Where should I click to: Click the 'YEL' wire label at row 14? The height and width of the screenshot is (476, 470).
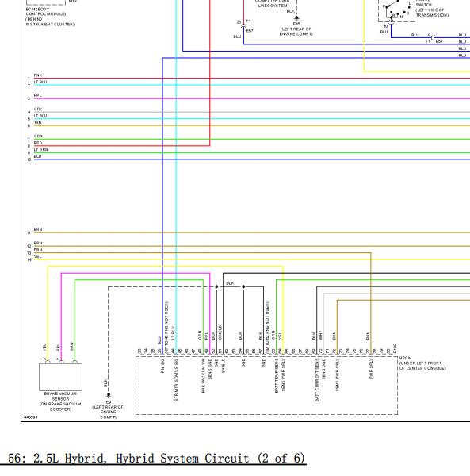37,256
